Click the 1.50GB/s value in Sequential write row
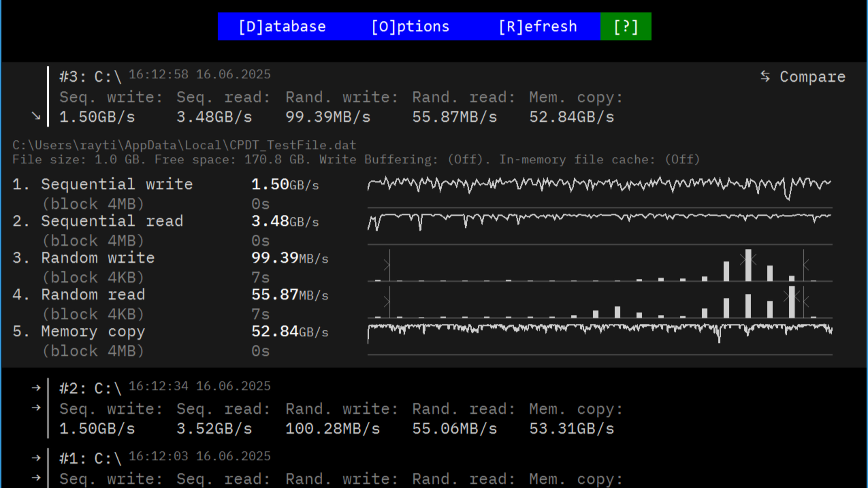Viewport: 868px width, 488px height. tap(285, 184)
